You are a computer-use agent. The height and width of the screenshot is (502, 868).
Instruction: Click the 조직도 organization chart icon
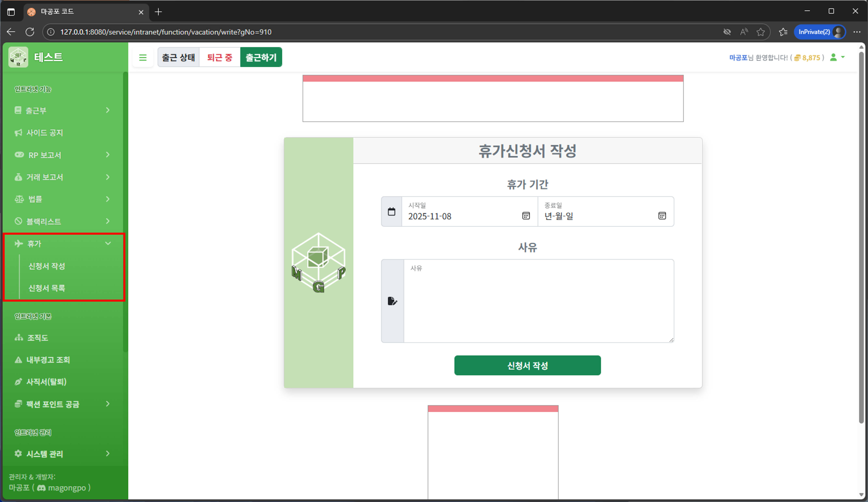(18, 338)
